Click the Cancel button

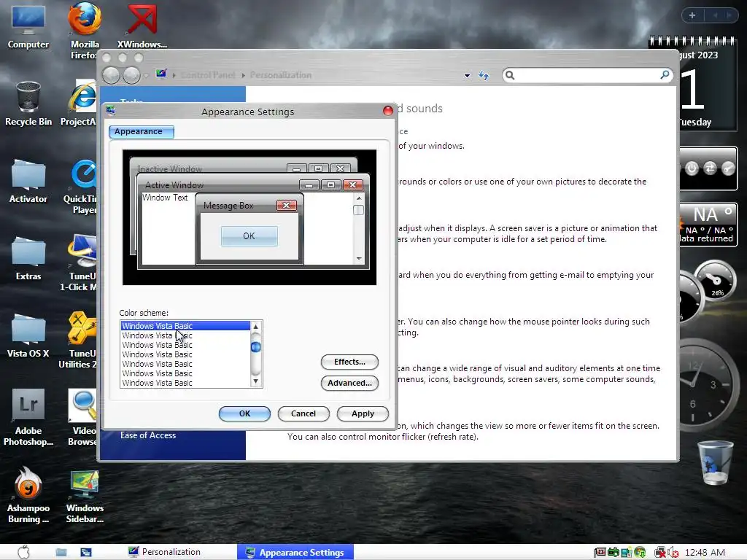(303, 413)
